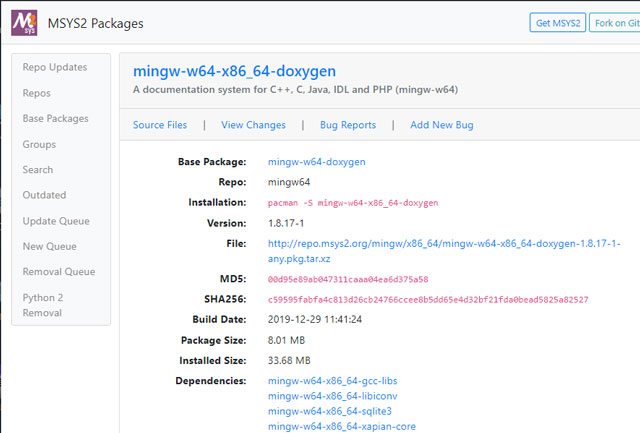Open New Queue in sidebar
The image size is (640, 433).
(49, 246)
